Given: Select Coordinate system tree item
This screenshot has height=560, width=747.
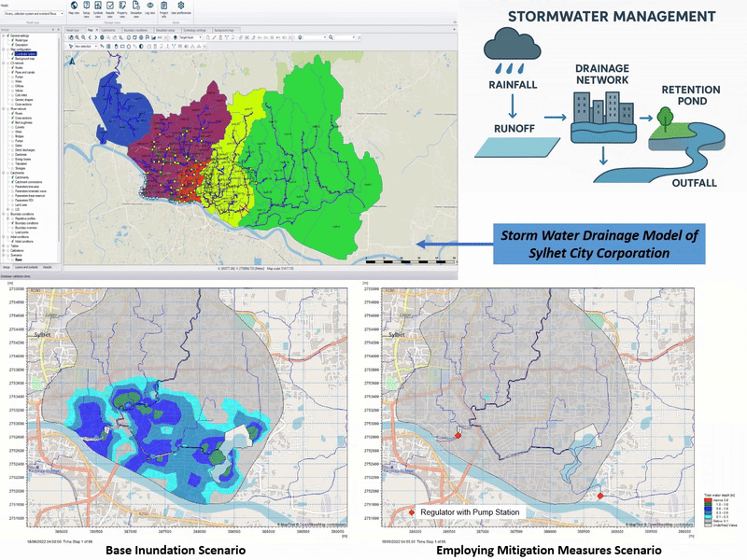Looking at the screenshot, I should (x=25, y=54).
